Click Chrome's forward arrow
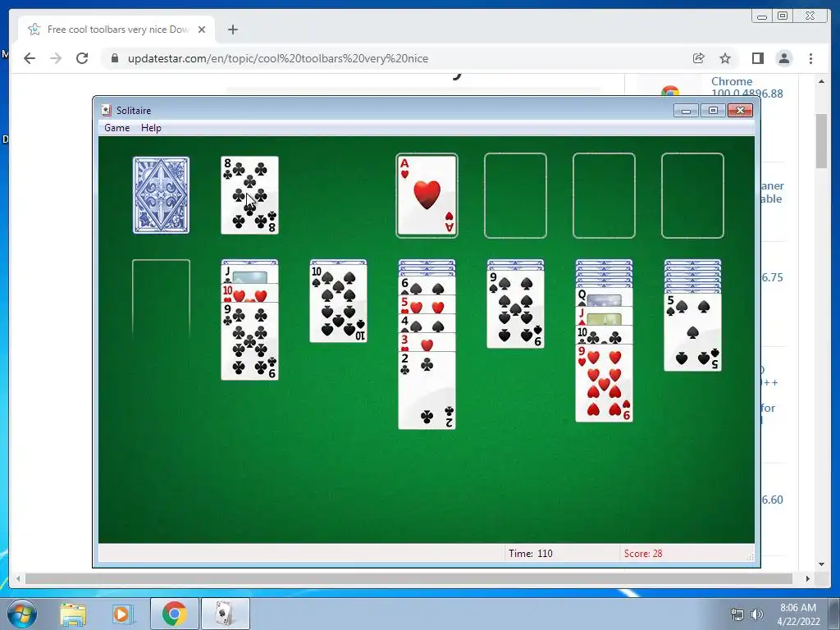Viewport: 840px width, 630px height. point(56,58)
